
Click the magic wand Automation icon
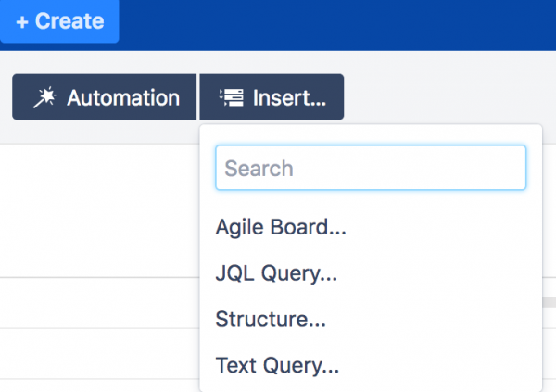point(44,97)
